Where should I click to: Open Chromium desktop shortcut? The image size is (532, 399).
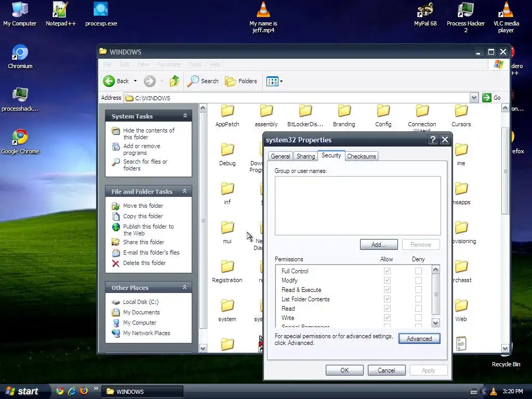[x=20, y=57]
